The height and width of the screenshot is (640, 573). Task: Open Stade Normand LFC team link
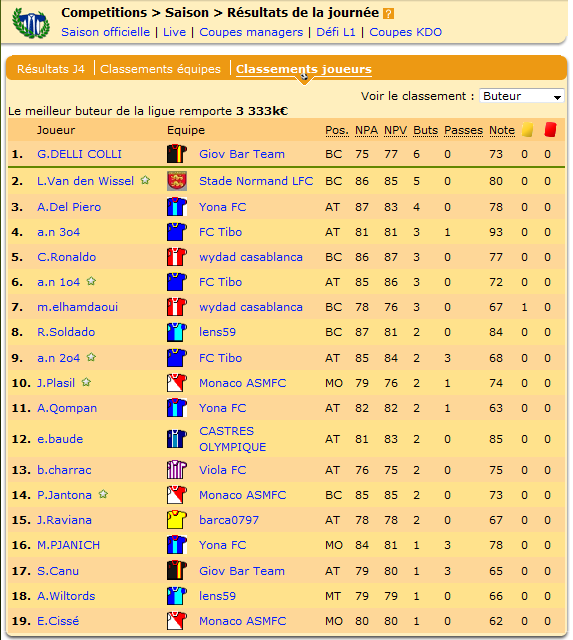[256, 181]
